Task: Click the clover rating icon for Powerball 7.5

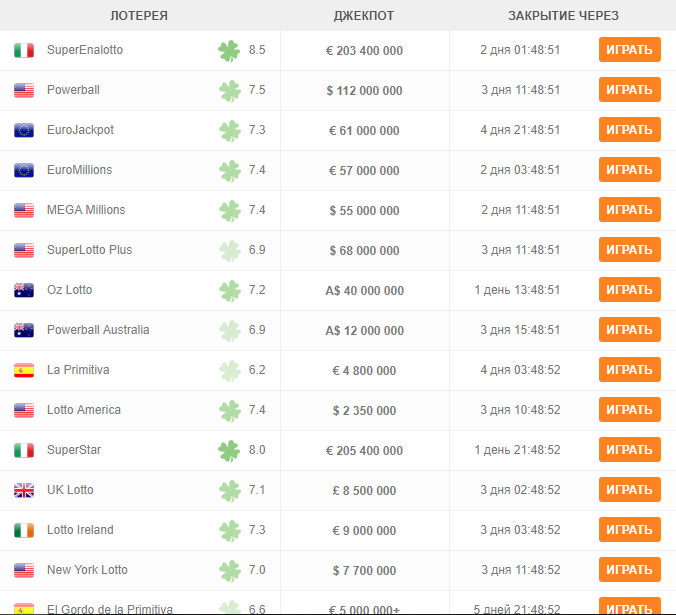Action: tap(229, 91)
